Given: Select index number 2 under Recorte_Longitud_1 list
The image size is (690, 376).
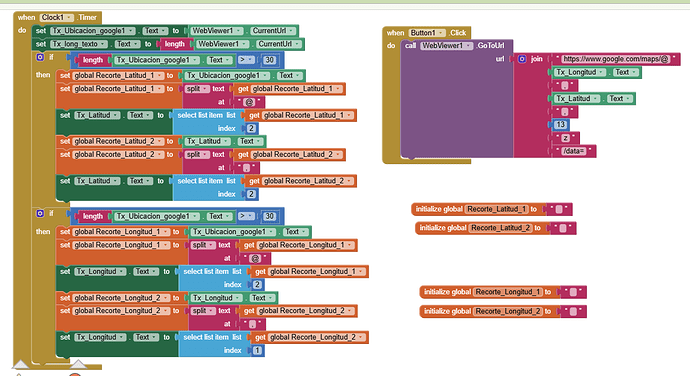Looking at the screenshot, I should (x=257, y=285).
